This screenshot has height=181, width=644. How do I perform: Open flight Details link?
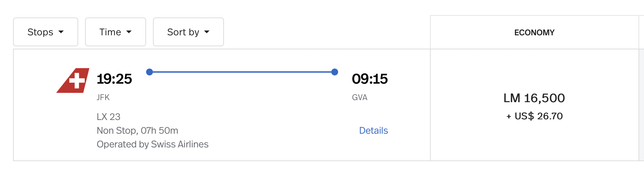pos(373,131)
